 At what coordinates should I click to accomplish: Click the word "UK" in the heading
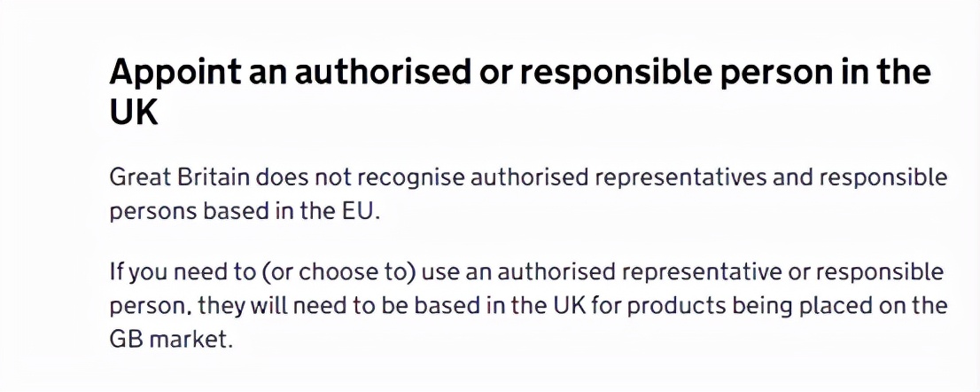pos(134,112)
